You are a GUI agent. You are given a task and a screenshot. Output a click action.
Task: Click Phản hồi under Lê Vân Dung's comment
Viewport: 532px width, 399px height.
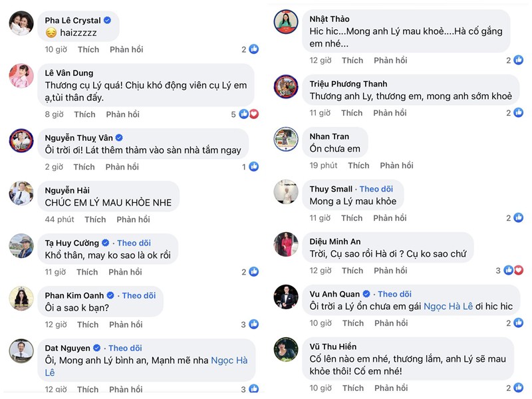(122, 114)
